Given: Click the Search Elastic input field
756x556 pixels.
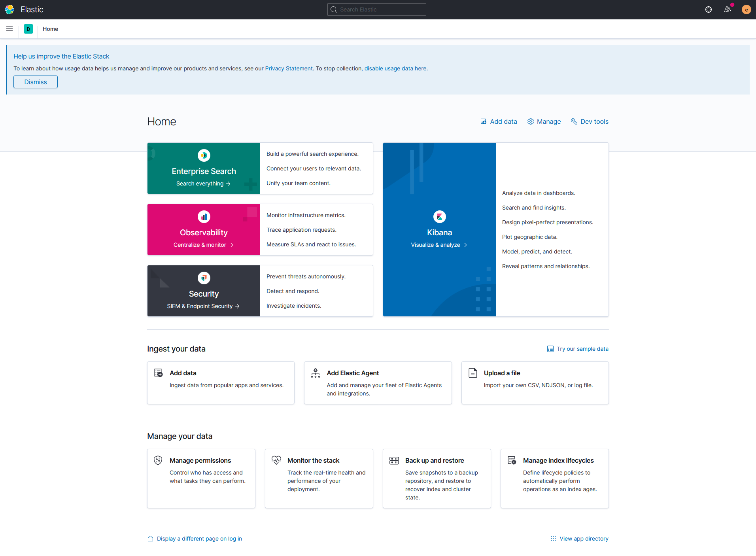Looking at the screenshot, I should [x=376, y=9].
